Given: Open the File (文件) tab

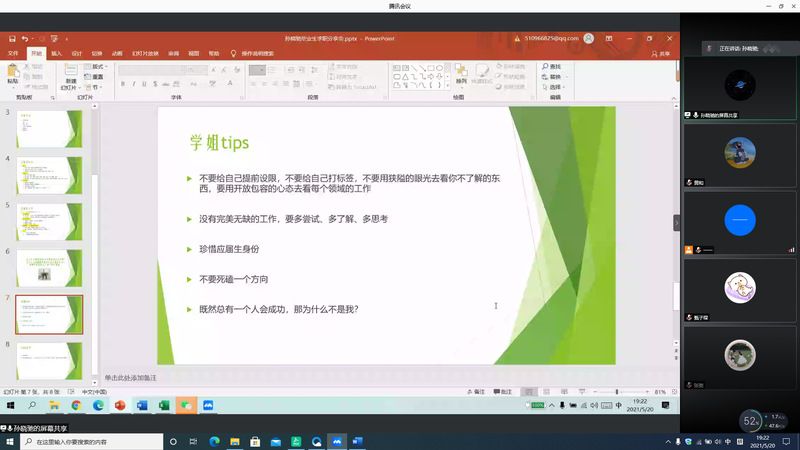Looking at the screenshot, I should point(13,54).
